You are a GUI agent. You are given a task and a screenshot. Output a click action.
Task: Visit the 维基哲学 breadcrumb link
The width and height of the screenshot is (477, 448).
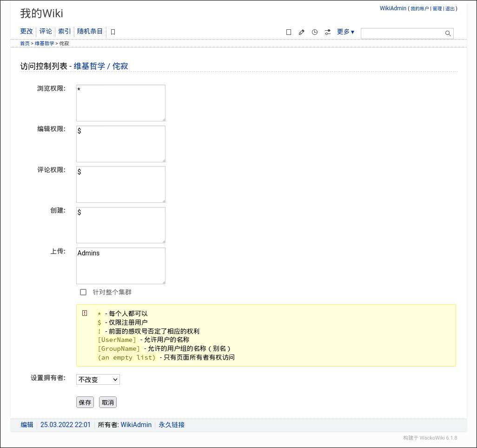click(x=44, y=43)
